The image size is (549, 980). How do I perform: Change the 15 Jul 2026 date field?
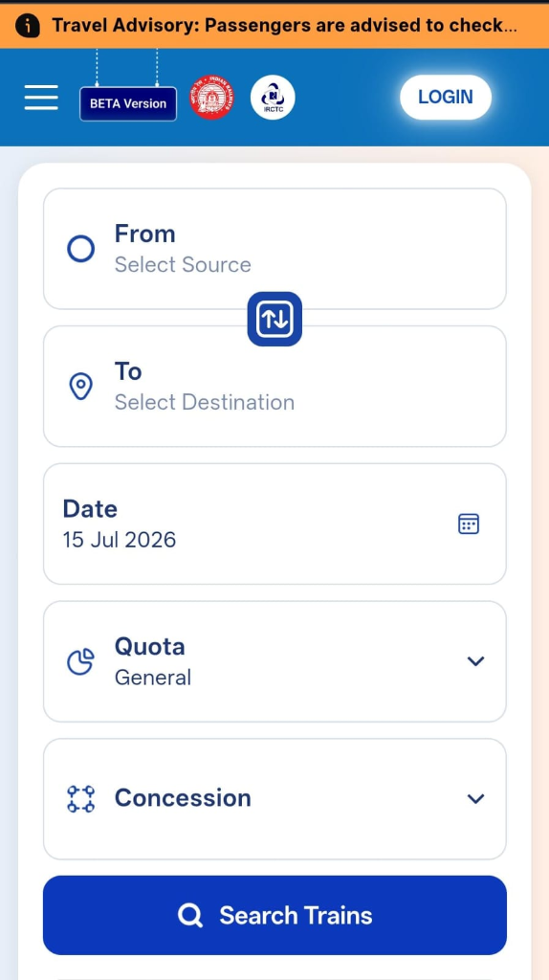coord(274,523)
